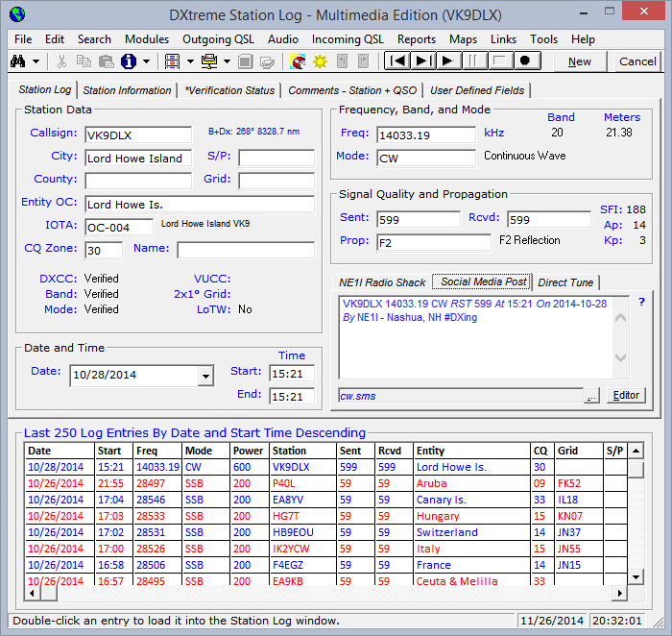Open the log list icon dropdown

(x=190, y=61)
